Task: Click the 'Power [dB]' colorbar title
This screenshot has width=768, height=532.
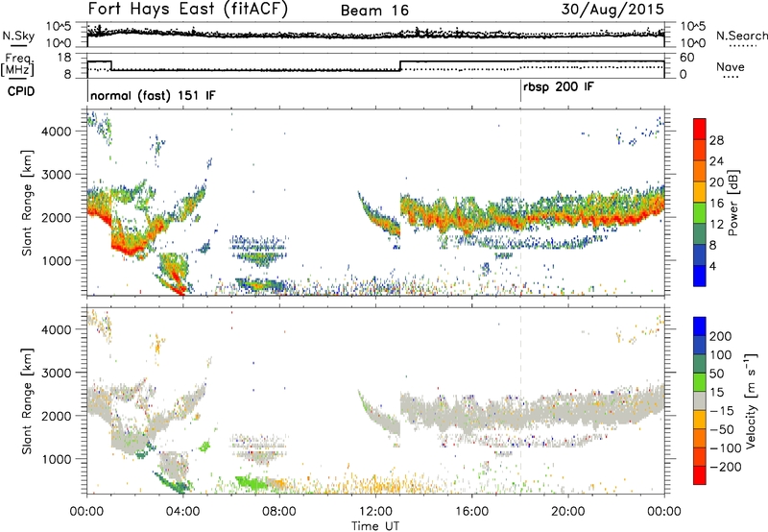Action: [732, 203]
